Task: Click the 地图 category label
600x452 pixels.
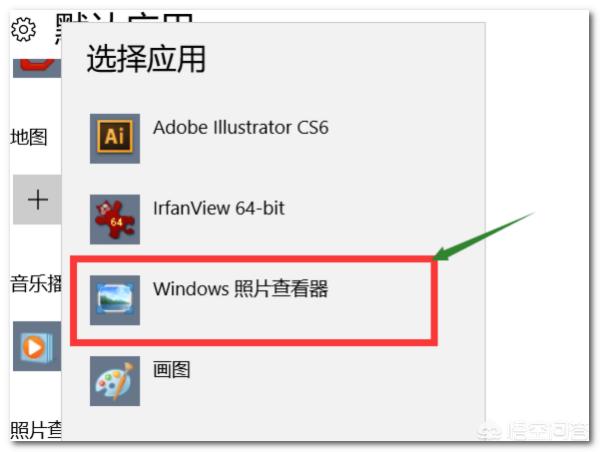Action: pyautogui.click(x=29, y=137)
